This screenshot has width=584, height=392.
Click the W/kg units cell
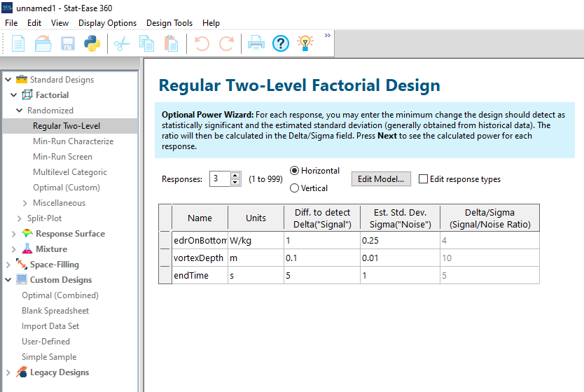coord(256,241)
